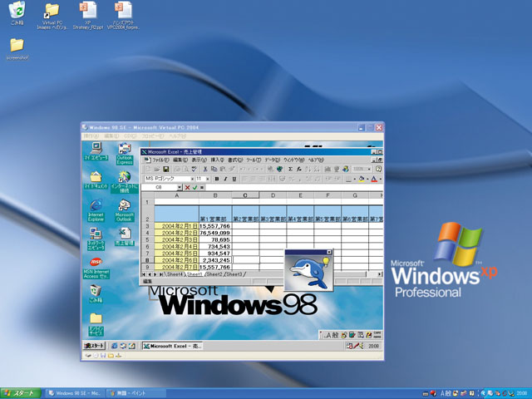Open the Virtual PC Help menu (ヘルプ)
The height and width of the screenshot is (399, 532).
pos(178,136)
